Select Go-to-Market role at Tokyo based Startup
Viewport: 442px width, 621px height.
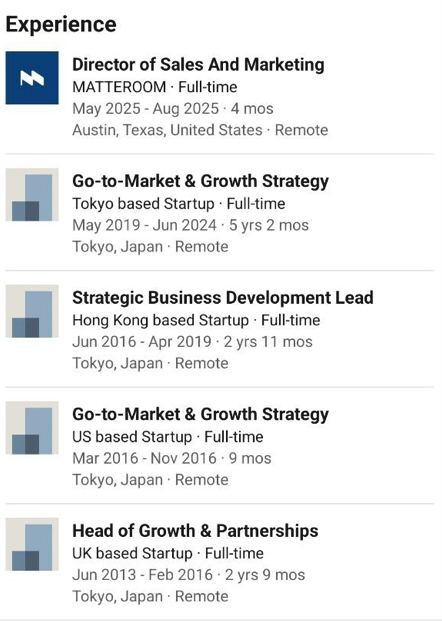(200, 181)
